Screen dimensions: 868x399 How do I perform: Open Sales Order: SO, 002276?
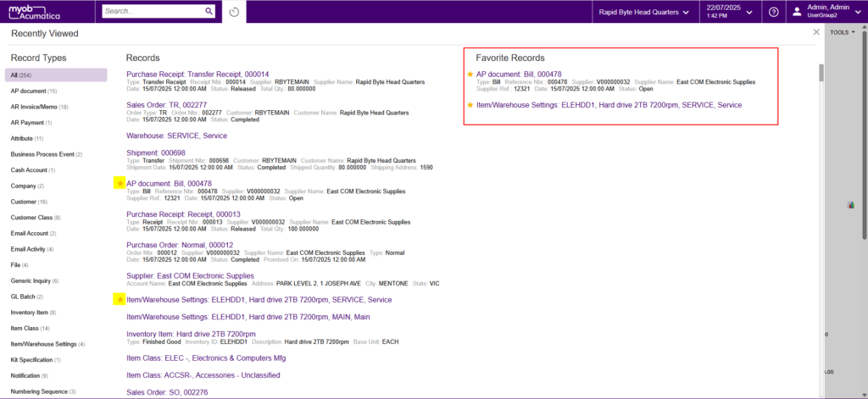click(167, 392)
